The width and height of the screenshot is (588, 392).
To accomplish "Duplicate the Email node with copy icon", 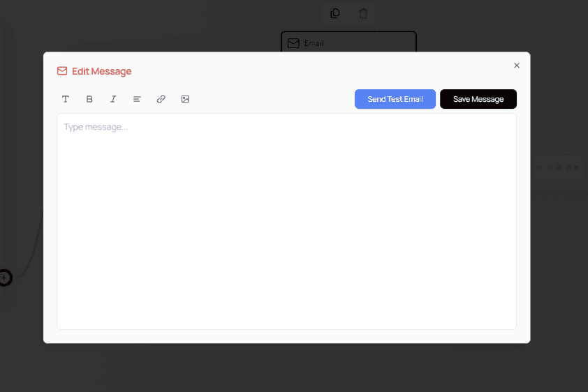I will [x=335, y=14].
